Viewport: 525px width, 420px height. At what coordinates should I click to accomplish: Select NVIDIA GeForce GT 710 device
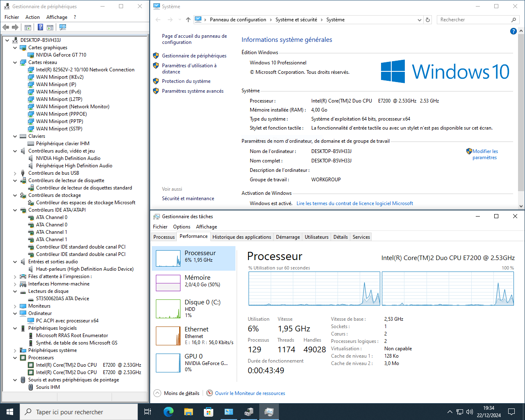[61, 55]
